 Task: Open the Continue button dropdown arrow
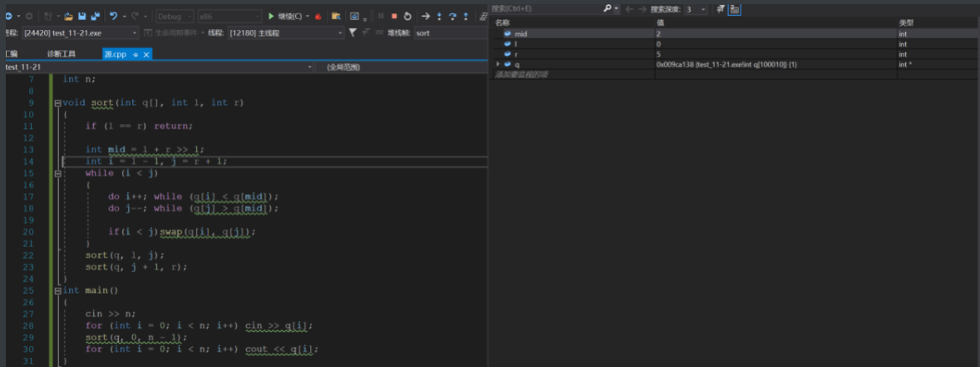coord(308,17)
